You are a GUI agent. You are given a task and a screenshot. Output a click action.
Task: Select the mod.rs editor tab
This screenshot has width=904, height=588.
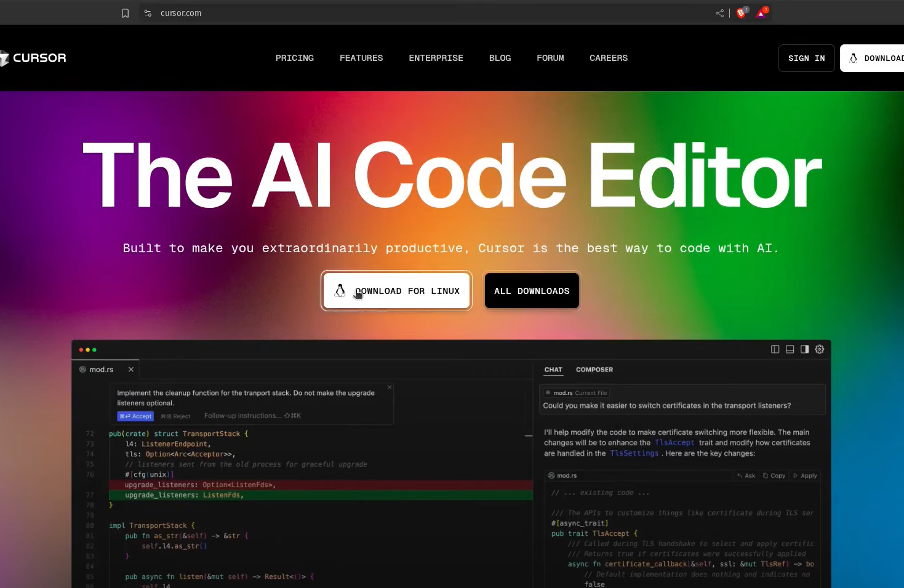[106, 370]
